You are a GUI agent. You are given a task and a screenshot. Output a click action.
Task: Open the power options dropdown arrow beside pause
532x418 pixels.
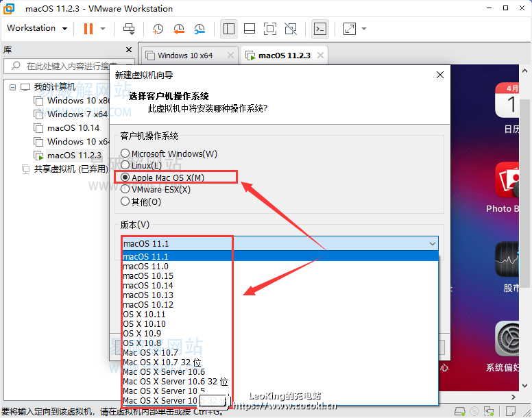click(x=103, y=29)
